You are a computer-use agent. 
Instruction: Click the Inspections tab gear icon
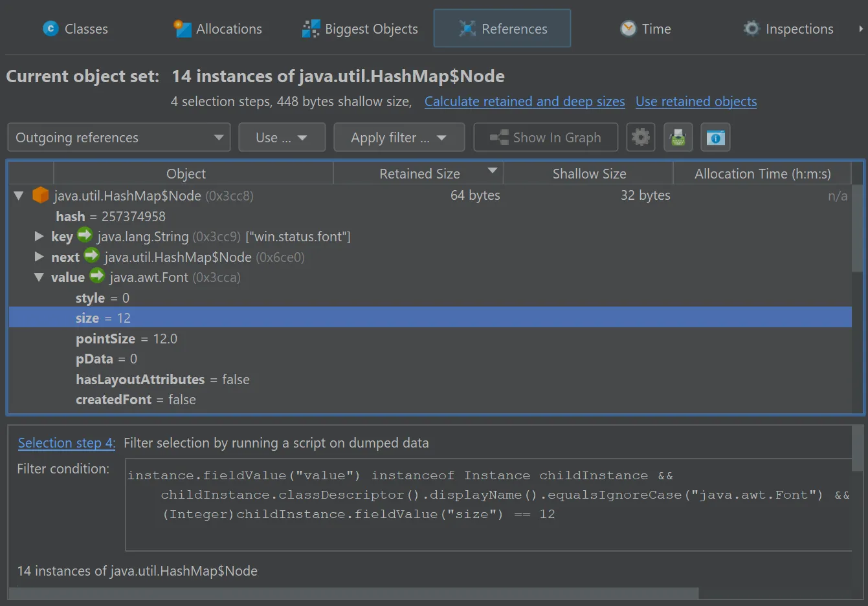(751, 28)
